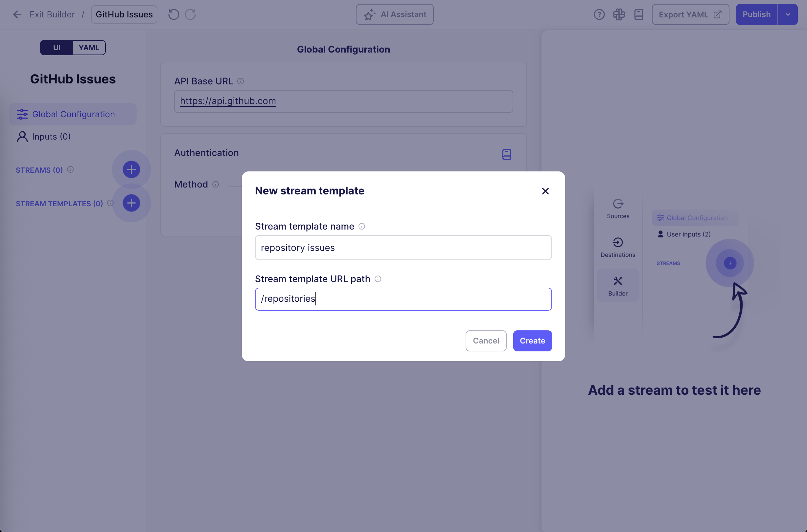The width and height of the screenshot is (807, 532).
Task: Focus the Stream template name field
Action: coord(403,248)
